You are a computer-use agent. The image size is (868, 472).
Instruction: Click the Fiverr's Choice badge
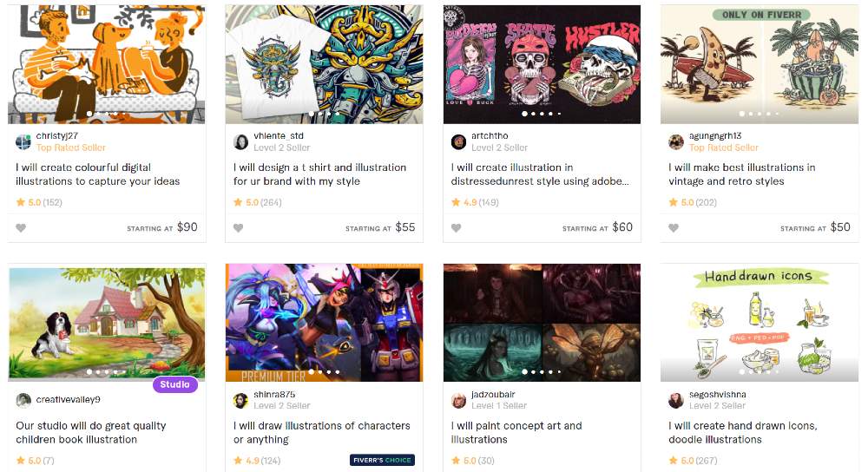383,460
